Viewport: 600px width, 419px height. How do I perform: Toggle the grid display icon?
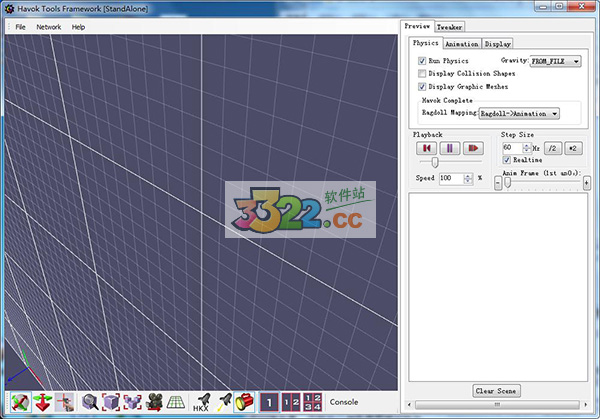[176, 402]
